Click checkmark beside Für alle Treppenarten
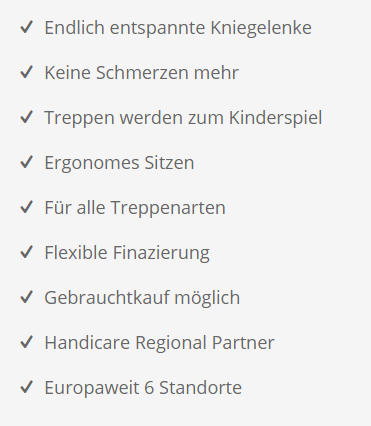This screenshot has height=426, width=371. pyautogui.click(x=26, y=207)
